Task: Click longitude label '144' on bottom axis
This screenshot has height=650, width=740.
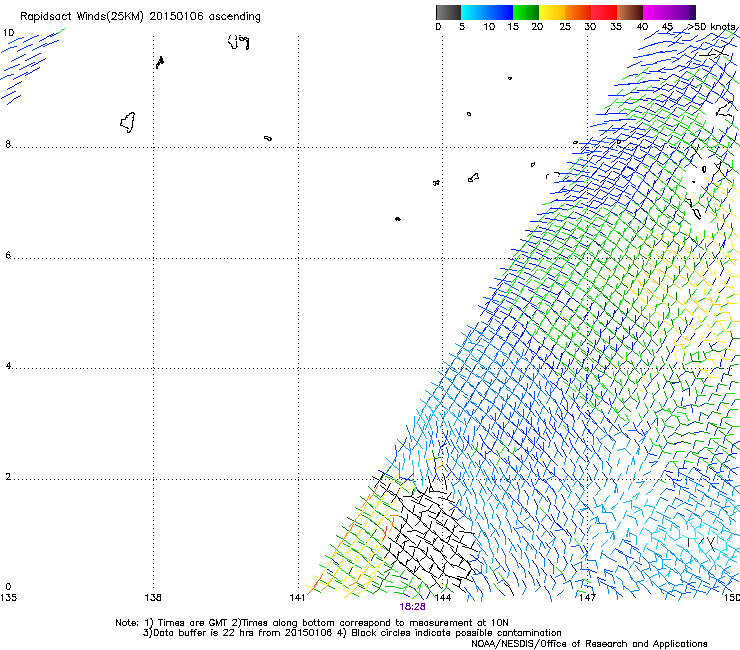Action: point(442,598)
